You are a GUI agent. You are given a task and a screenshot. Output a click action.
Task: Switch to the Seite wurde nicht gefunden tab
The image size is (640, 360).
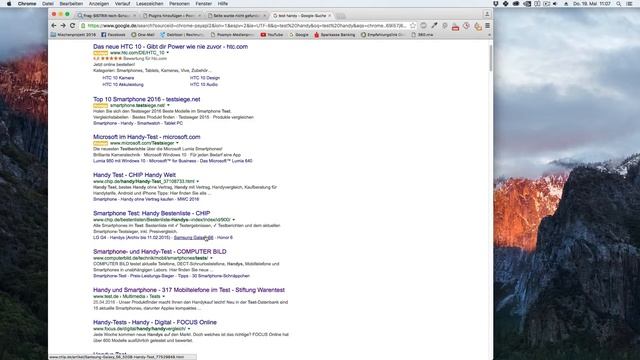(x=237, y=16)
